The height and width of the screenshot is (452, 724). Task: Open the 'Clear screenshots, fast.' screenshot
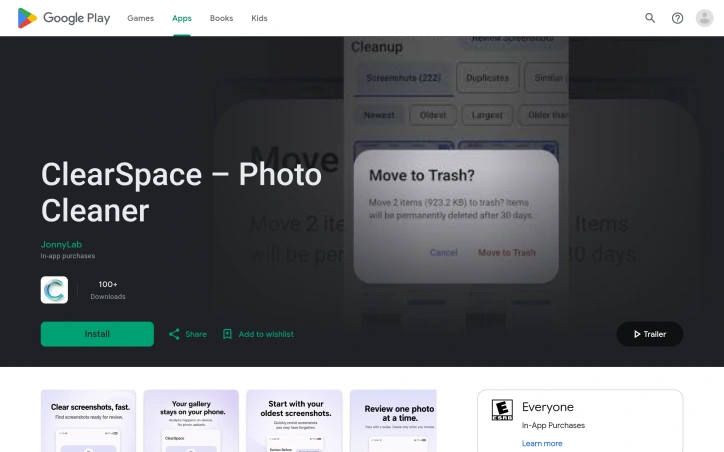click(x=88, y=421)
